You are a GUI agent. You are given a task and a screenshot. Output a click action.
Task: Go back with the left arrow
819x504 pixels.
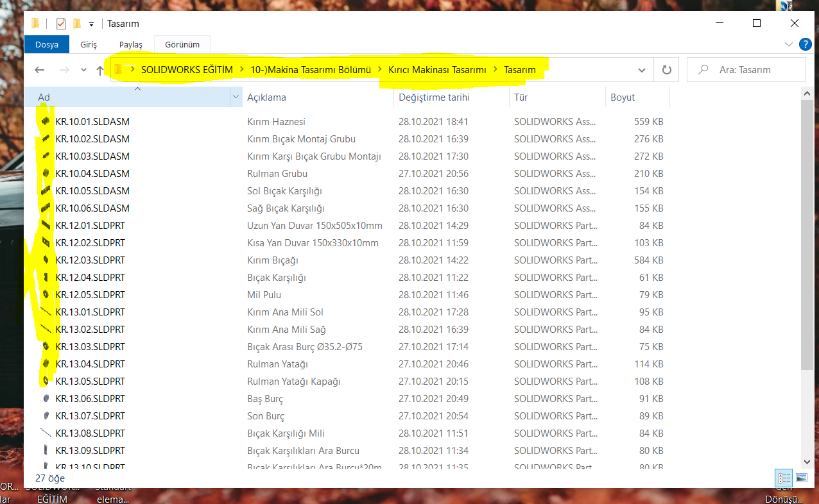coord(40,70)
